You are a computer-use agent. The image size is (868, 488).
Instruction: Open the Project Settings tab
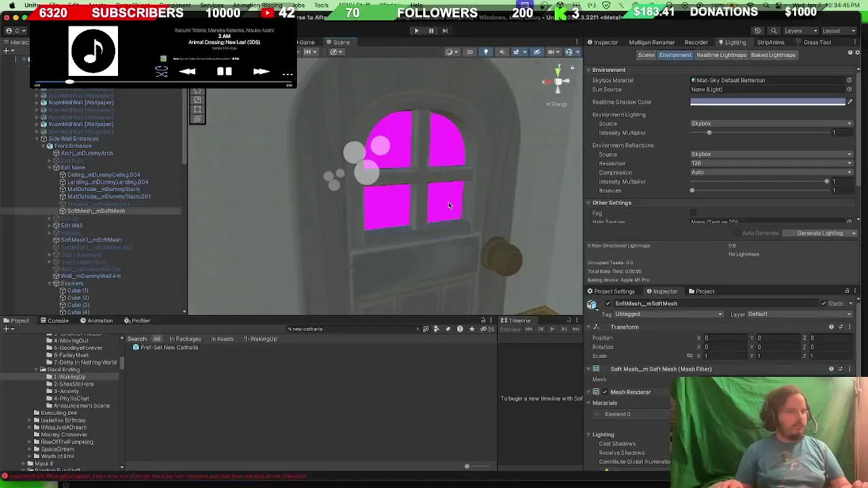[610, 291]
